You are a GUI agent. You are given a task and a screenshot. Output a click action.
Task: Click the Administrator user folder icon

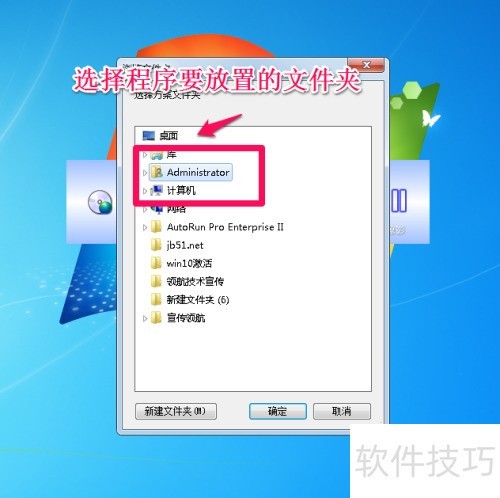pos(156,172)
